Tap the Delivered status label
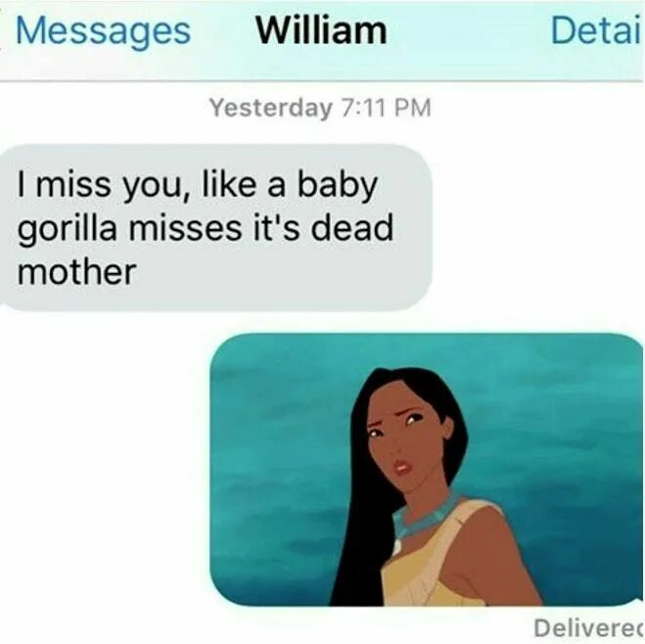645x644 pixels. (x=588, y=627)
